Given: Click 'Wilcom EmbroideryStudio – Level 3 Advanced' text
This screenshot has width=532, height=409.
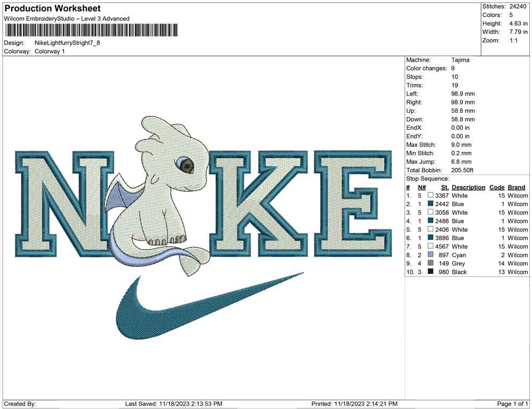Looking at the screenshot, I should coord(67,19).
